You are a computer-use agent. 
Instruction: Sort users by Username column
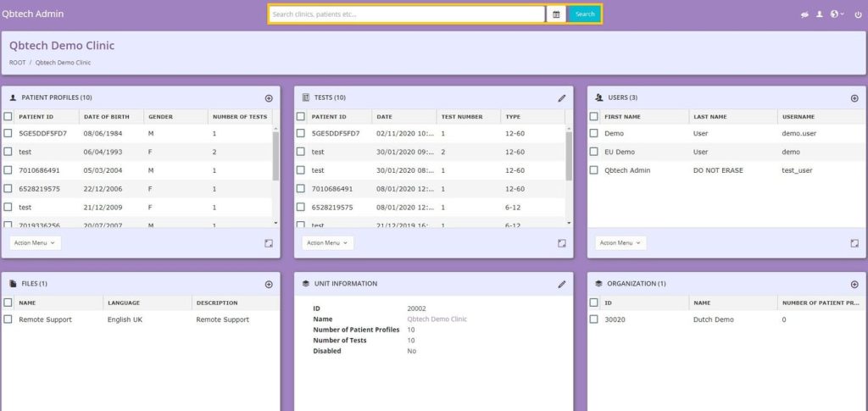click(798, 117)
